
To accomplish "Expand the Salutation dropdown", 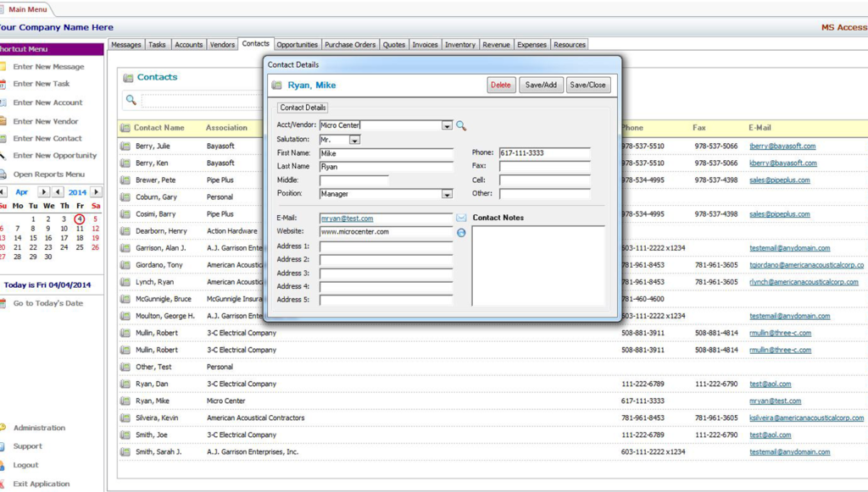I will pyautogui.click(x=355, y=141).
